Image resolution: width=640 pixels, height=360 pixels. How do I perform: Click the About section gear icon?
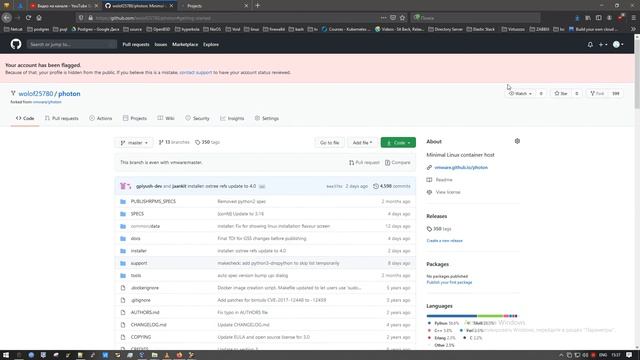pyautogui.click(x=517, y=141)
